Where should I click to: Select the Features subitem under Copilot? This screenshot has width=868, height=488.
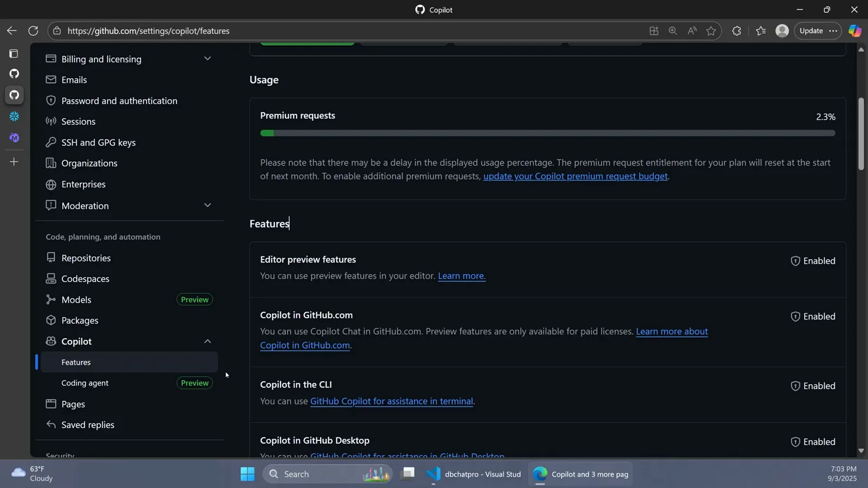pyautogui.click(x=129, y=362)
